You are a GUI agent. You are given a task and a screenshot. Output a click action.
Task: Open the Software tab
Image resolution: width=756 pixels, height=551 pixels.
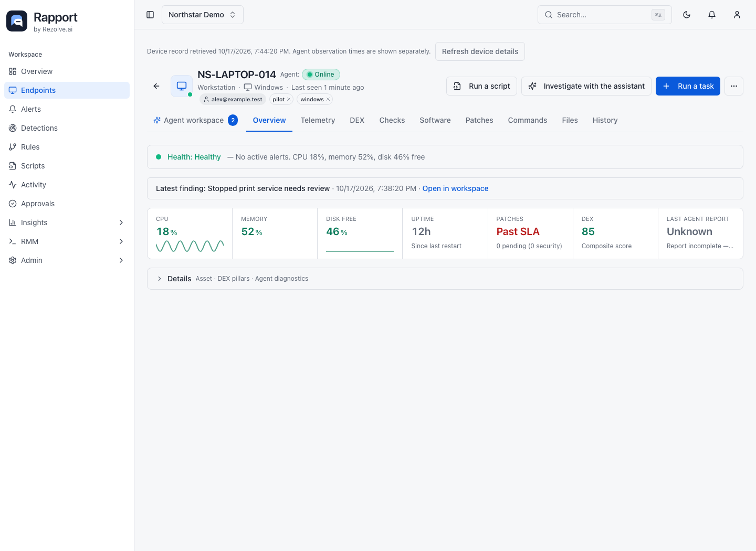click(435, 120)
